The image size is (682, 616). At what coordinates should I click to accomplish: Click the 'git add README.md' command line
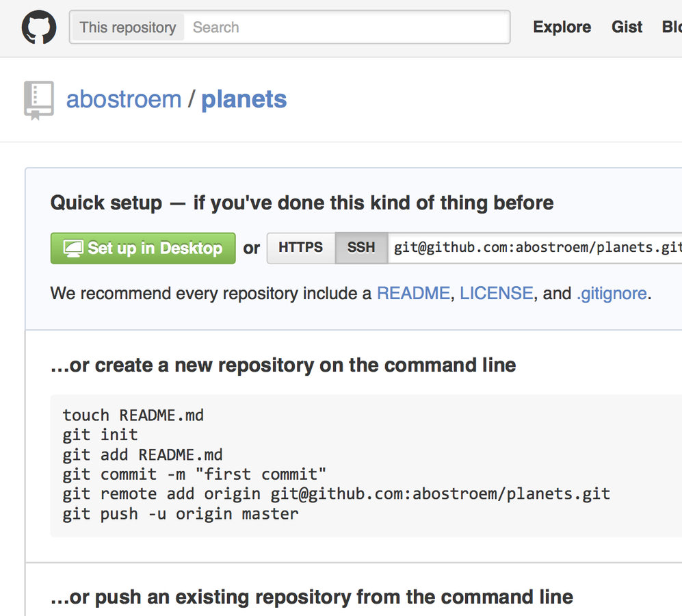pyautogui.click(x=142, y=455)
